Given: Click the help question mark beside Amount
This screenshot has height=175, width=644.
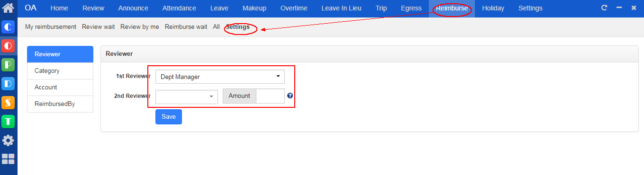Looking at the screenshot, I should 290,96.
